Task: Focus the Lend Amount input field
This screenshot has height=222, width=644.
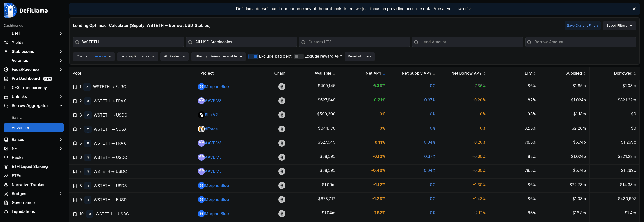Action: [468, 42]
